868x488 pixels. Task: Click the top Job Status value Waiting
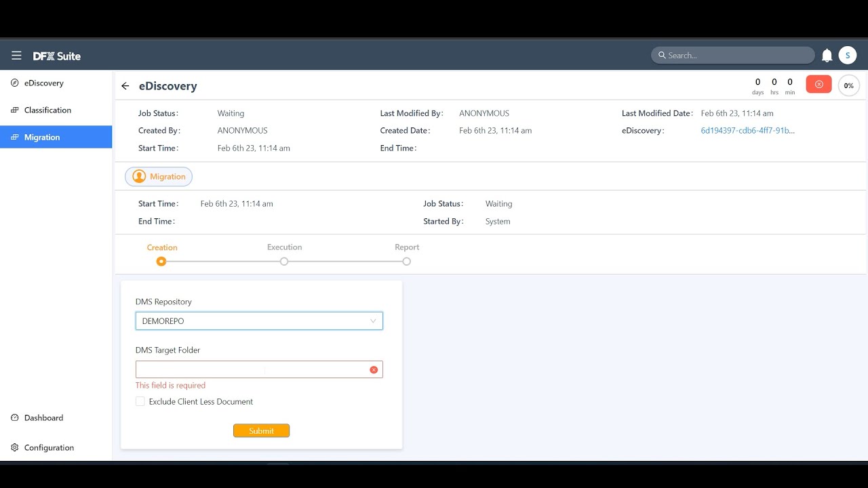click(231, 113)
